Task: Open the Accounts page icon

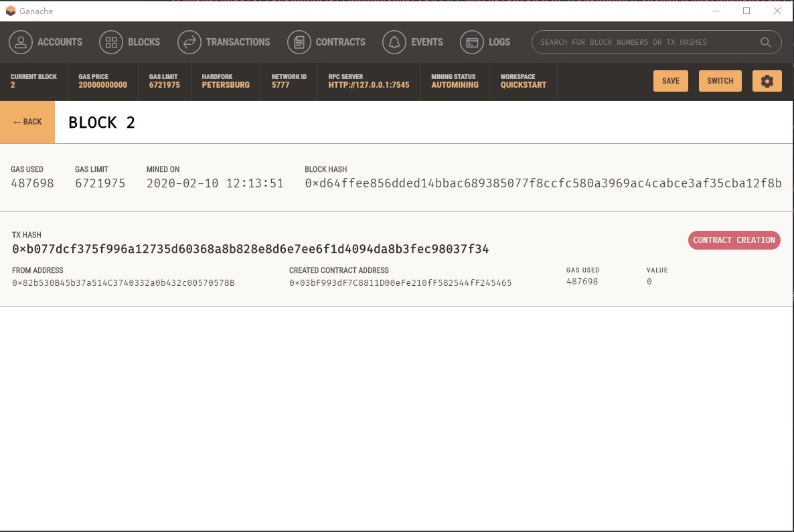Action: coord(21,41)
